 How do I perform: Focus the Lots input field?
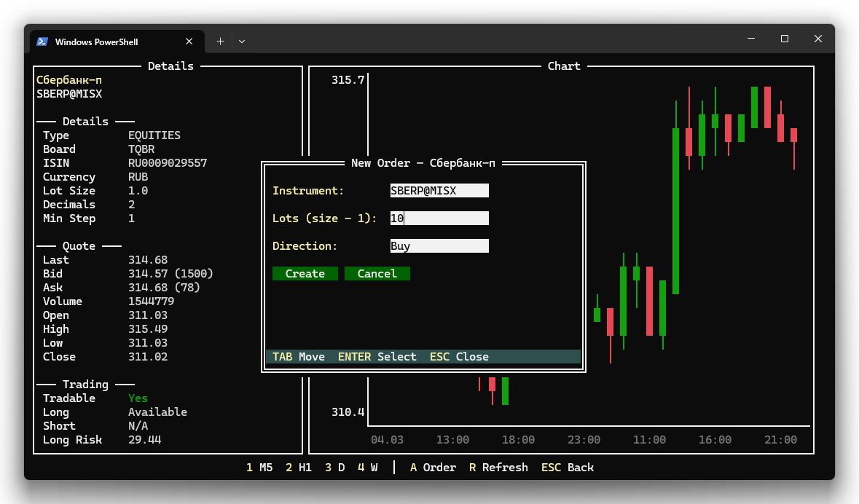coord(439,218)
